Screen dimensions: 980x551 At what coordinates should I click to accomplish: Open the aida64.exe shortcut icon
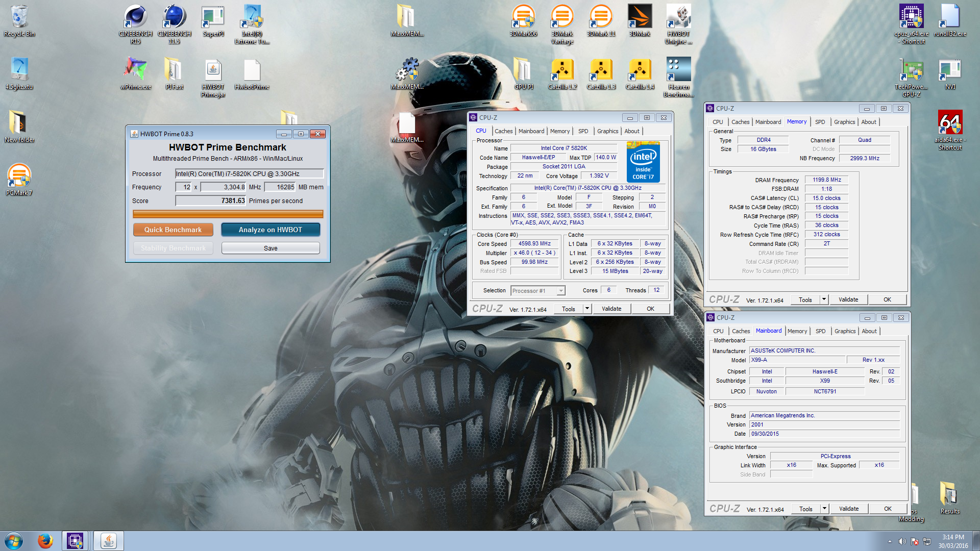[950, 131]
